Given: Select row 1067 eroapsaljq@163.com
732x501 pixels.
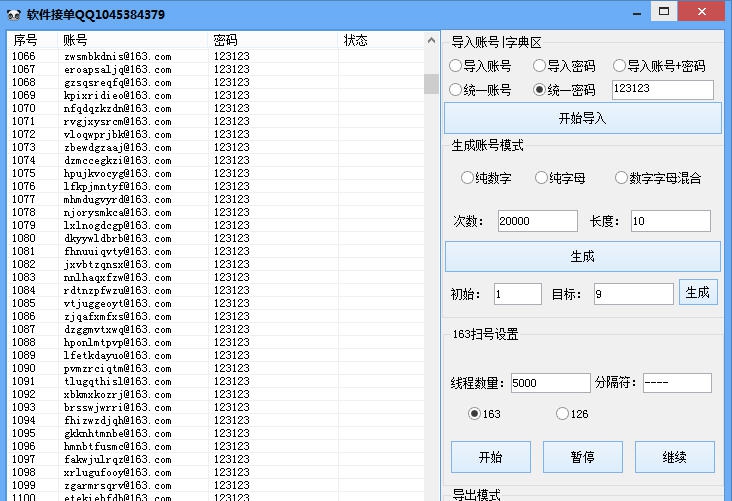Looking at the screenshot, I should coord(216,70).
